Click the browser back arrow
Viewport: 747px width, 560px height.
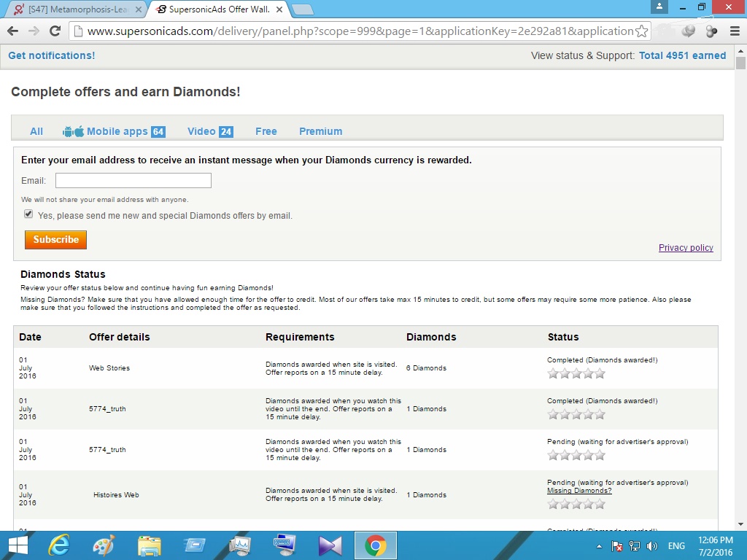pos(12,31)
